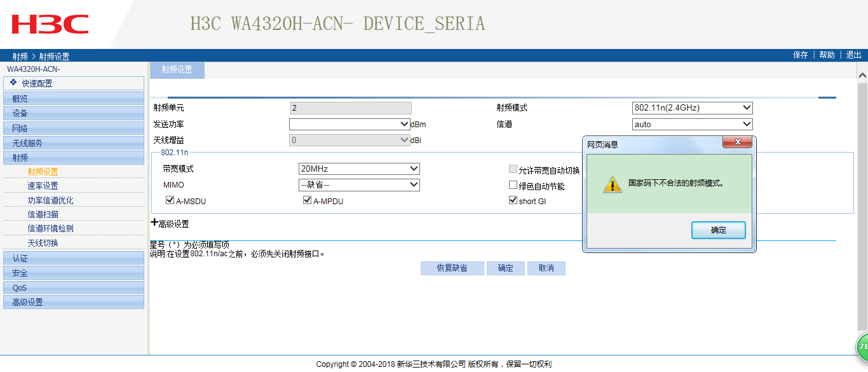868x372 pixels.
Task: Open the 带宽模式 20MHz dropdown
Action: 360,169
